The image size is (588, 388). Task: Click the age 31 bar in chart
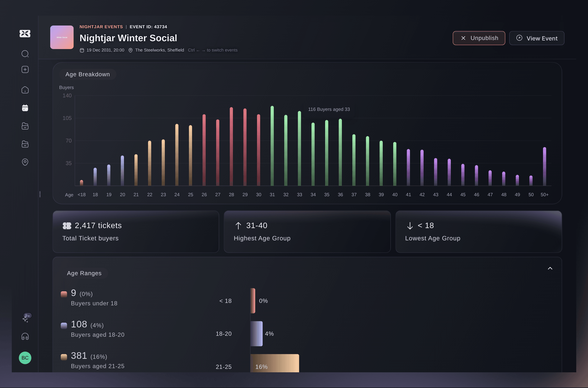[x=272, y=146]
